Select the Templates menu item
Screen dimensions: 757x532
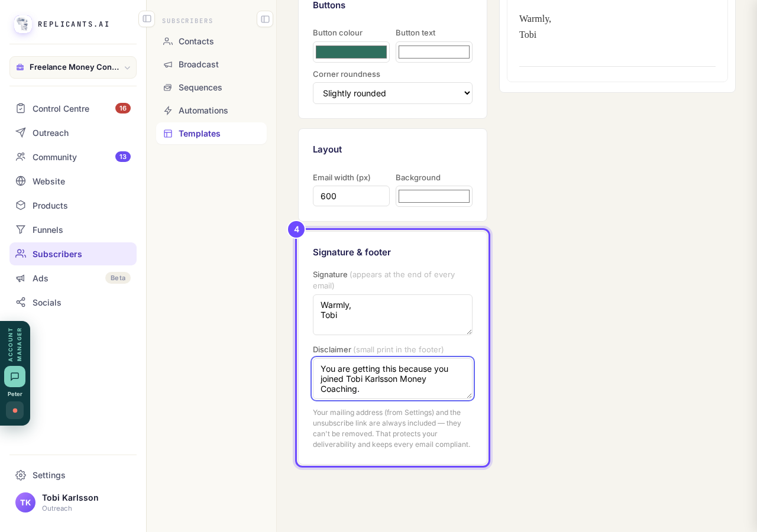tap(211, 134)
